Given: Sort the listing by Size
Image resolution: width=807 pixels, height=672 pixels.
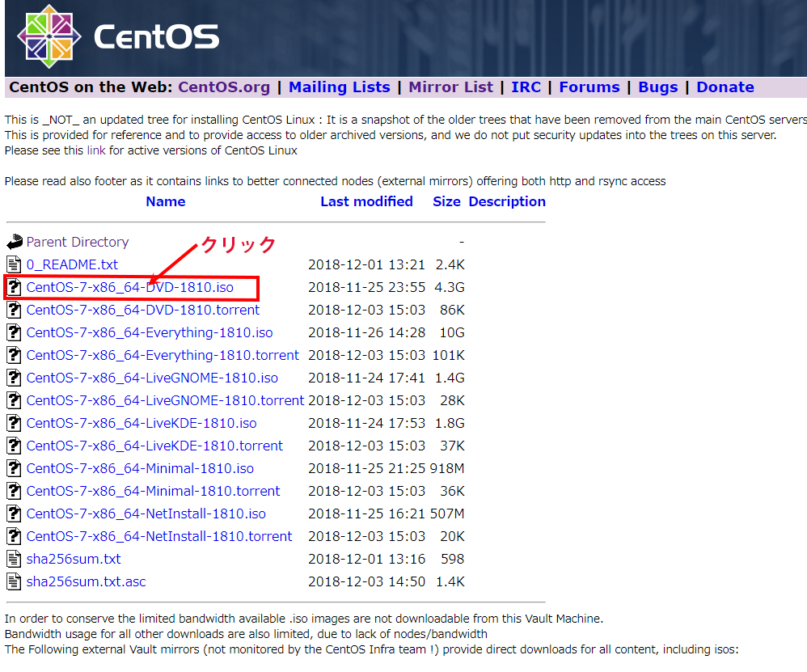Looking at the screenshot, I should [x=446, y=201].
